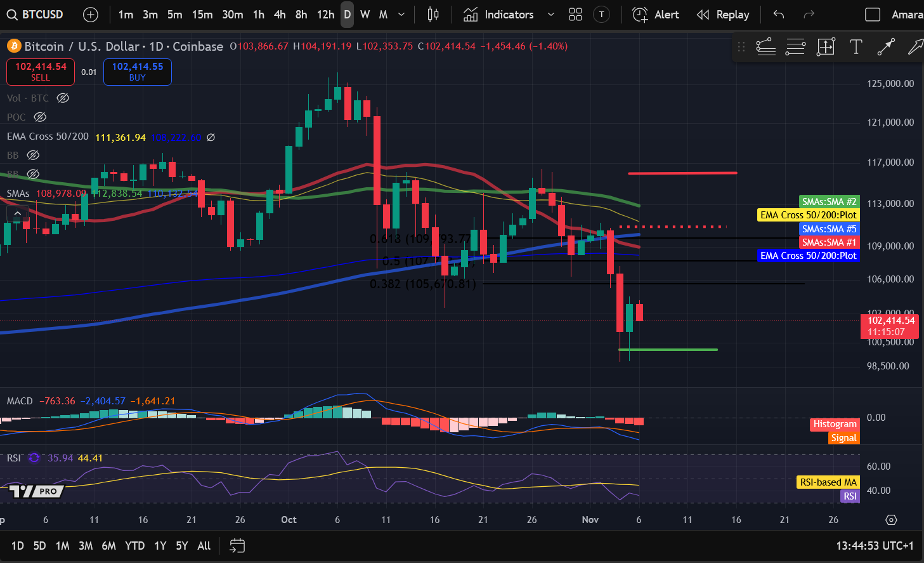Click the 13:44:53 UTC+1 timezone selector
Viewport: 924px width, 563px height.
(x=875, y=545)
